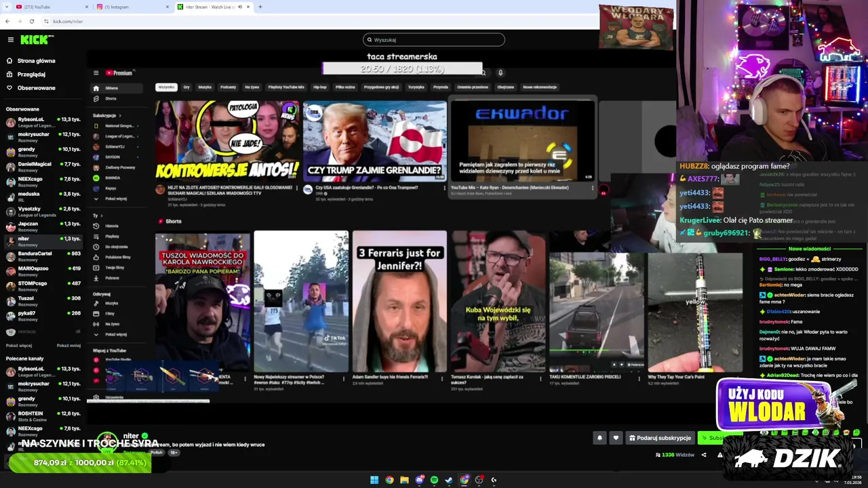Open the Historia item in streamed YouTube sidebar
Viewport: 868px width, 488px height.
pyautogui.click(x=111, y=226)
